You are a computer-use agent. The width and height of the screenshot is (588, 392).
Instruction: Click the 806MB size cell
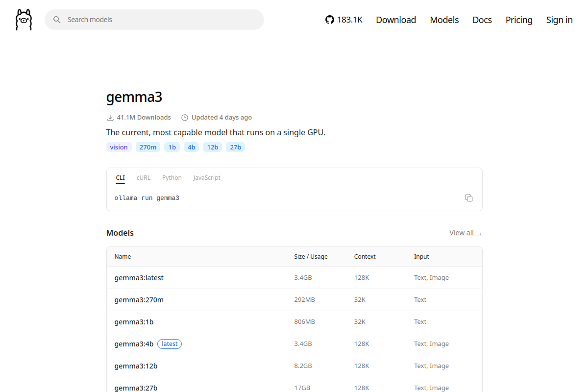coord(304,322)
